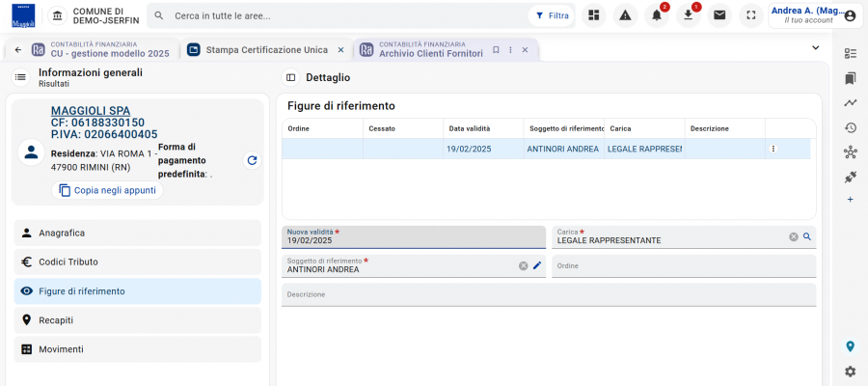Sort by Carica column header
Image resolution: width=868 pixels, height=386 pixels.
pos(645,128)
